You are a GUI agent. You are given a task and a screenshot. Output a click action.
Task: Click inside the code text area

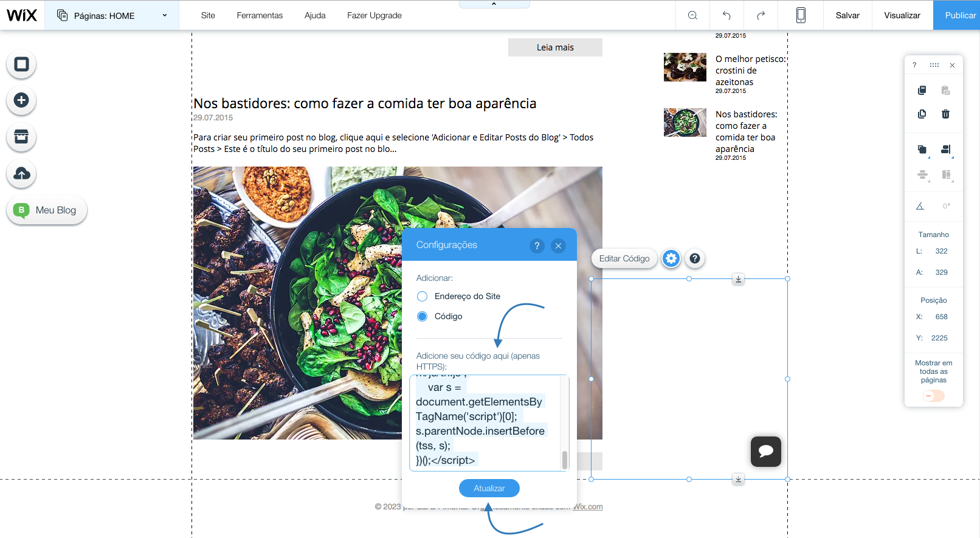point(485,423)
